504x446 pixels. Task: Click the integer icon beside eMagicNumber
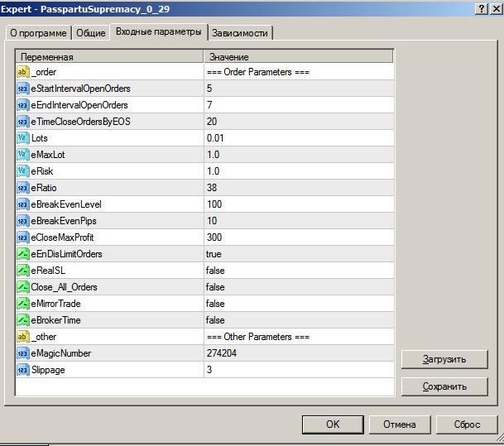click(23, 353)
